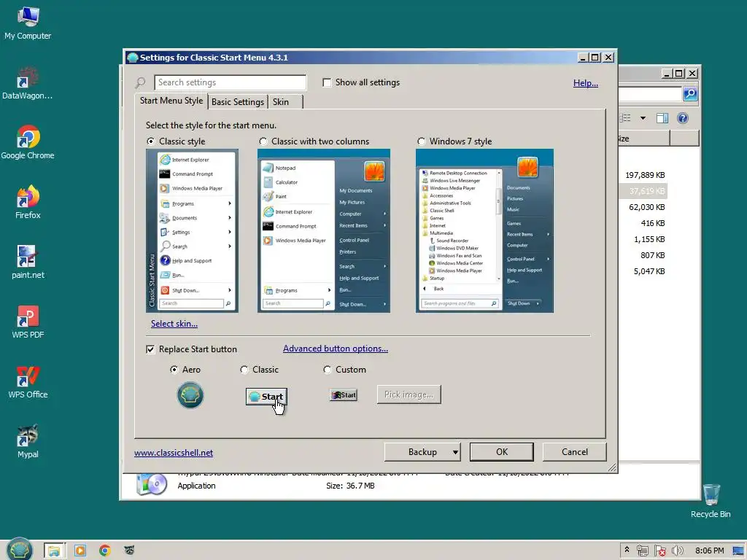Screen dimensions: 747x560
Task: Click the 416 KB size entry
Action: click(653, 223)
